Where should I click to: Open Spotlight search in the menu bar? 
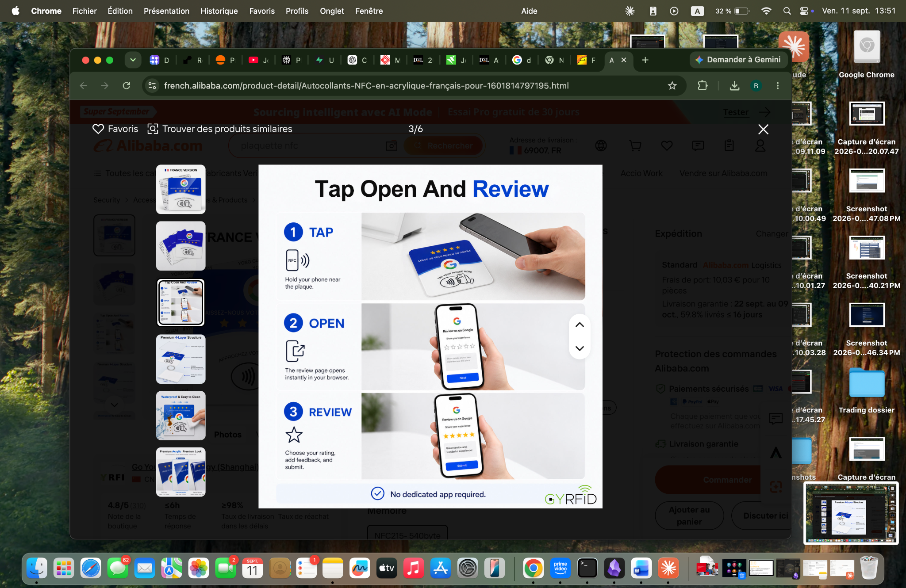coord(787,11)
